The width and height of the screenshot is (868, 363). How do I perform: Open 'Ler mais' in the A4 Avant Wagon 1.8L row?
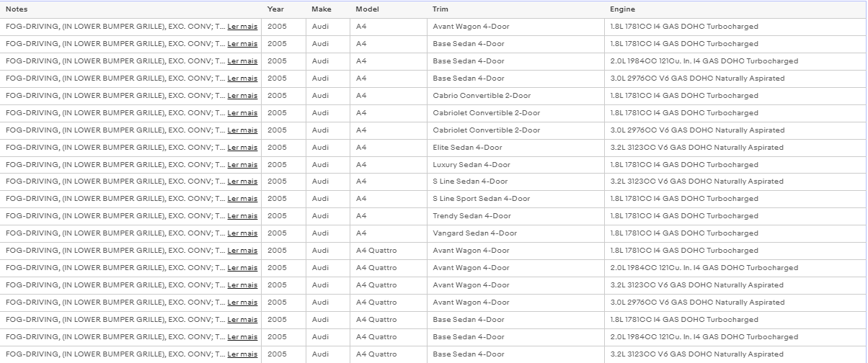242,27
